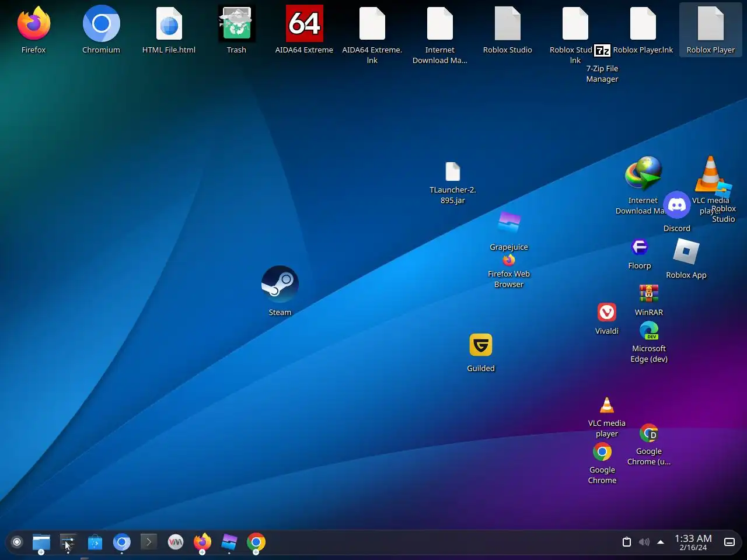Open the Internet Download Manager globe icon
Viewport: 747px width, 560px height.
point(643,173)
